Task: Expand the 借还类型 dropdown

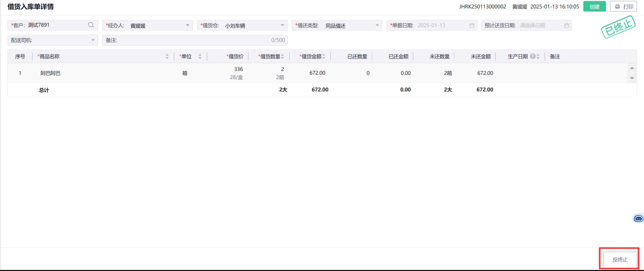Action: pyautogui.click(x=377, y=25)
